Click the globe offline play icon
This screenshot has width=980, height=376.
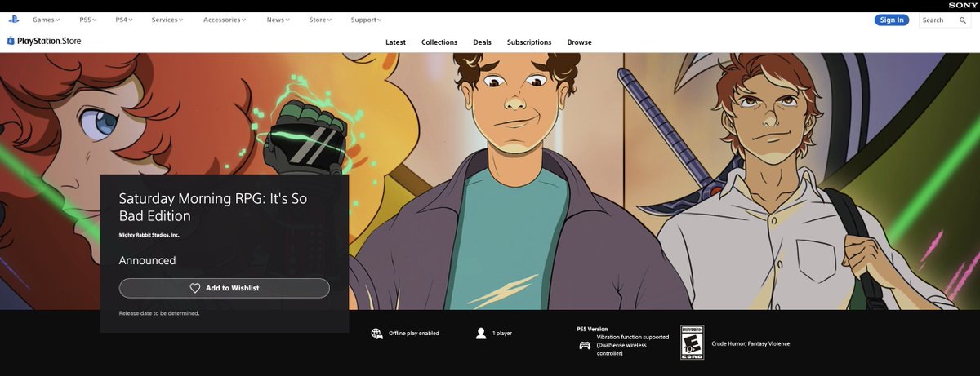pyautogui.click(x=376, y=333)
